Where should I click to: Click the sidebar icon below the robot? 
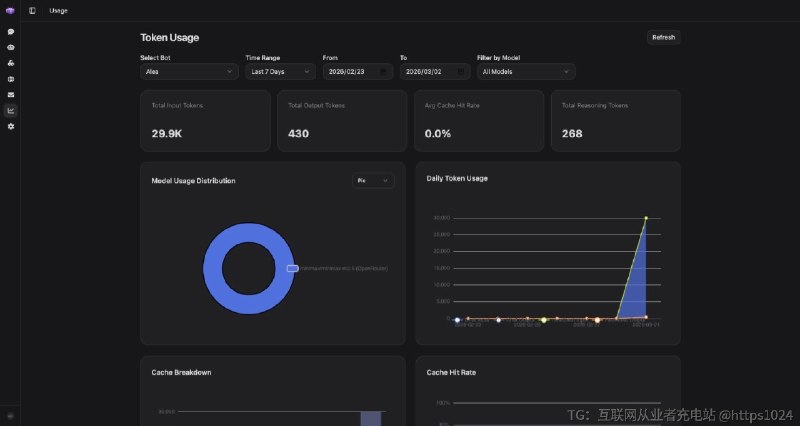pyautogui.click(x=11, y=63)
